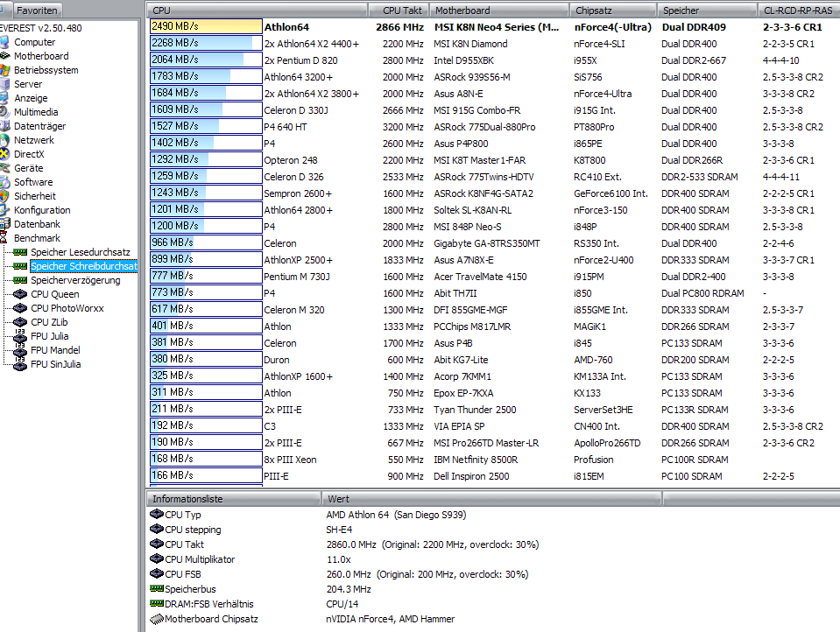Open the Geräte tree node
This screenshot has width=840, height=632.
[28, 168]
